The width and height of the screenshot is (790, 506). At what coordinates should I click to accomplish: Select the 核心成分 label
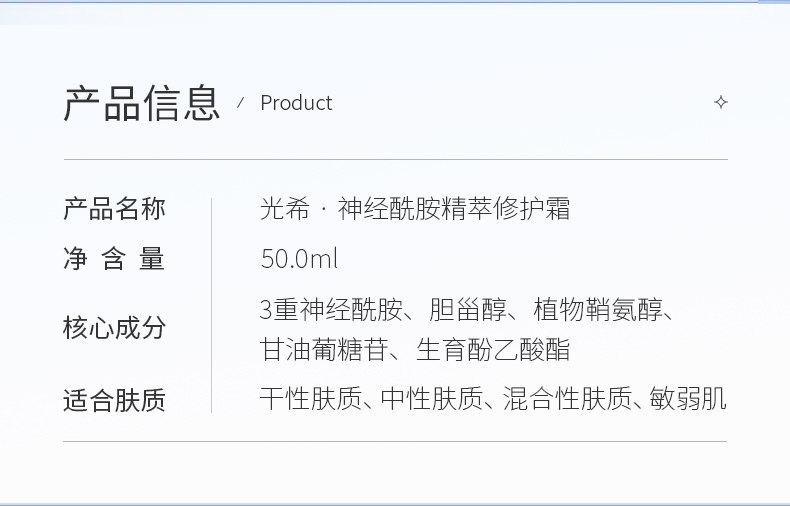(114, 327)
